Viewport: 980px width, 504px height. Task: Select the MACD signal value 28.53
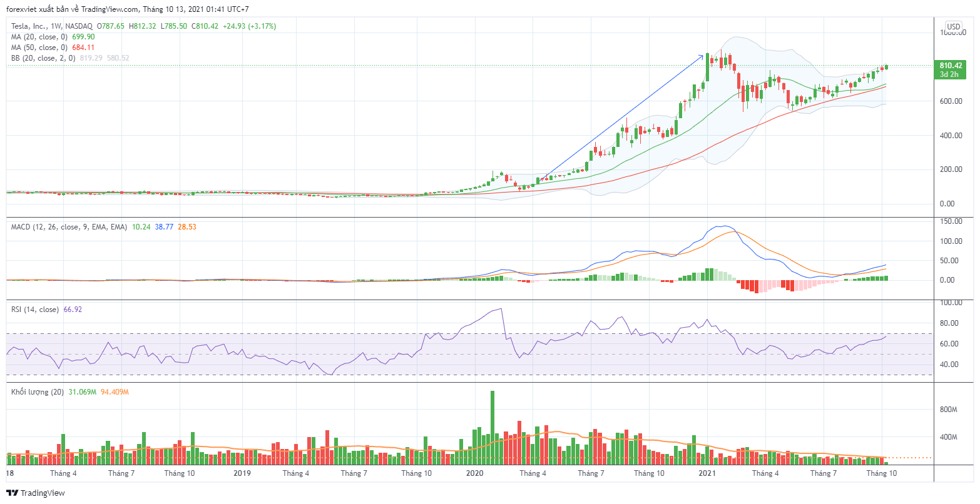click(x=187, y=227)
